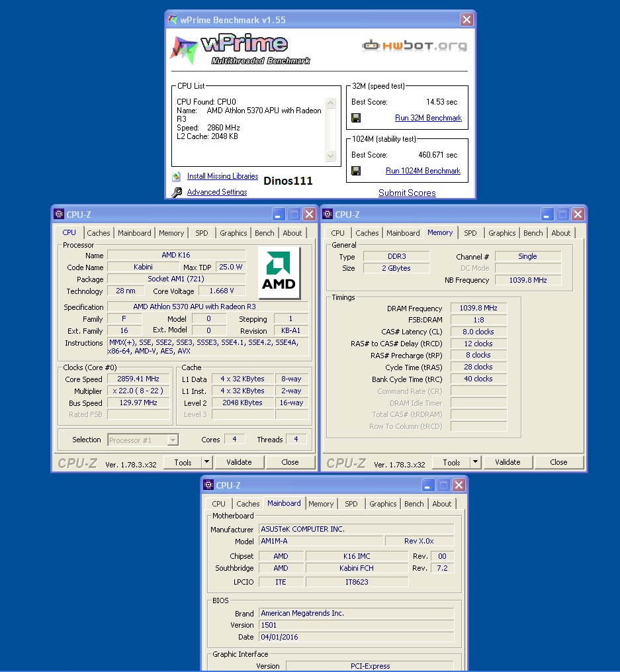
Task: Click the Core Voltage value 1.668 V
Action: click(x=222, y=291)
